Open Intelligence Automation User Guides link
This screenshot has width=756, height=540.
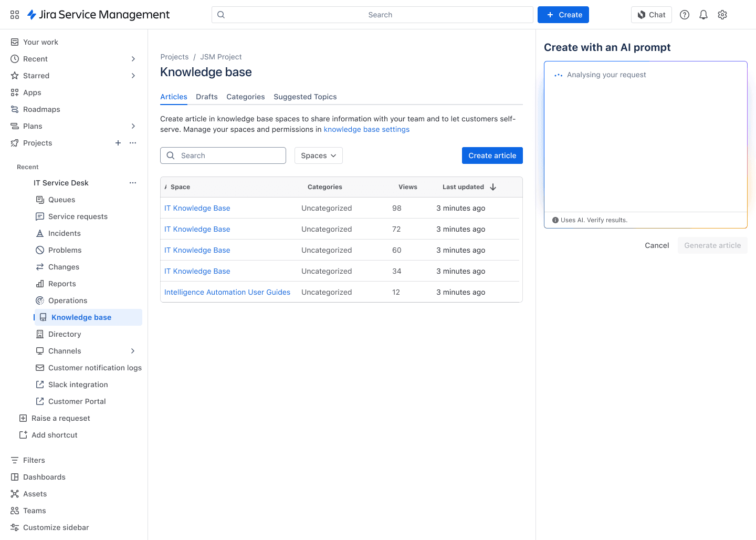coord(227,292)
